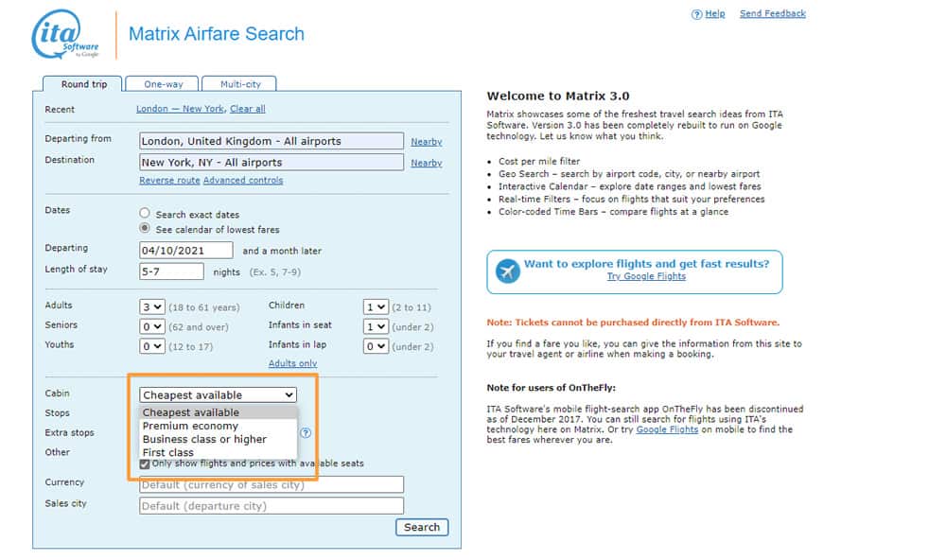The image size is (946, 560).
Task: Click the Matrix Airfare Search title
Action: click(x=217, y=34)
